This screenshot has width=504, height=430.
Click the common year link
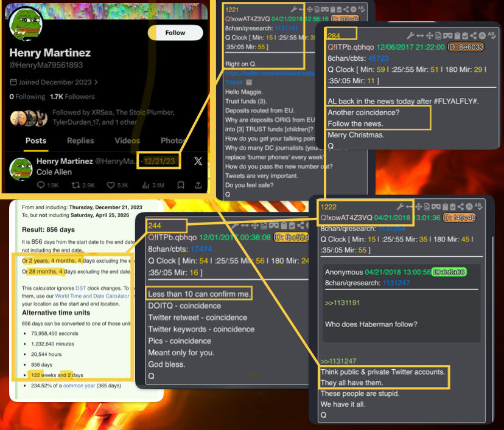[79, 386]
